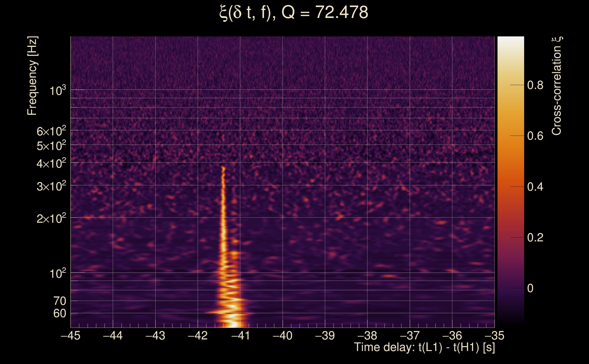
Task: Click the 0.2 colorbar tick label
Action: pos(535,238)
